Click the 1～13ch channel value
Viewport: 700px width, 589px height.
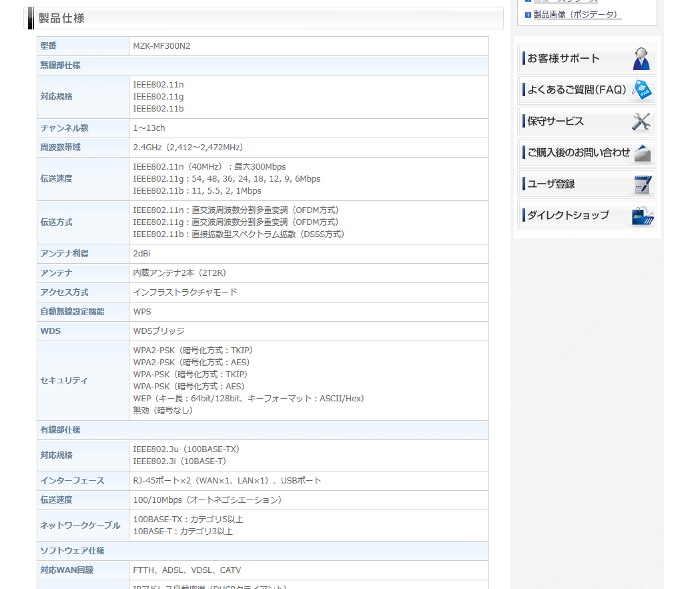point(149,128)
